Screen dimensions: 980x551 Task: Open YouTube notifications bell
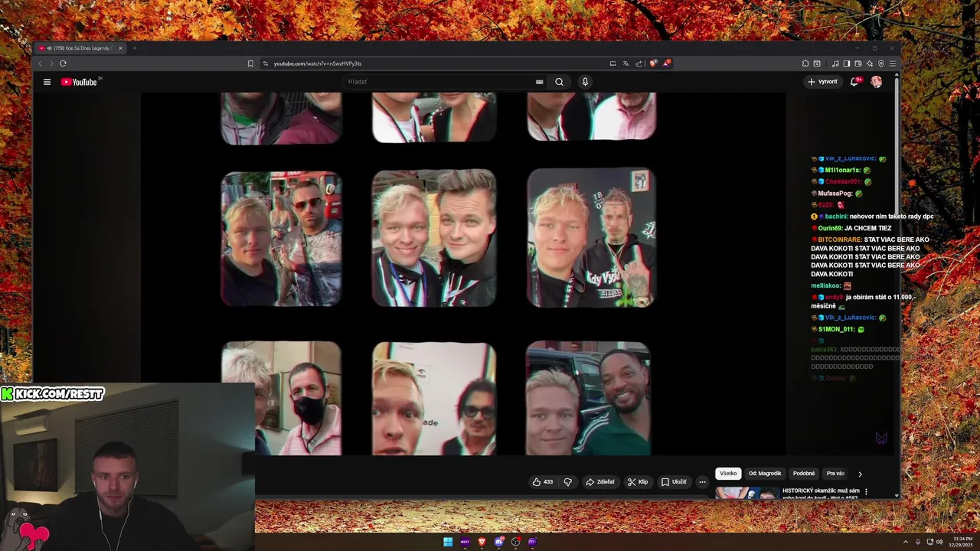click(854, 82)
